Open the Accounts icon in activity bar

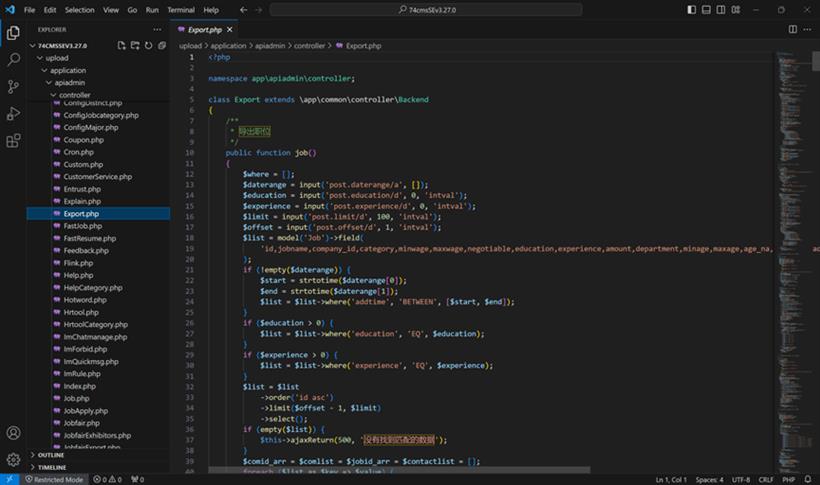[13, 433]
